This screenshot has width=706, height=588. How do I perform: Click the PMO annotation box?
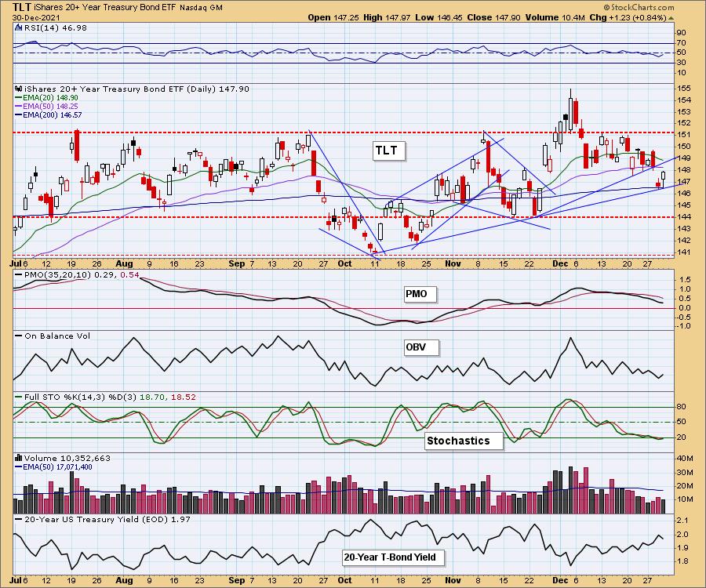420,294
